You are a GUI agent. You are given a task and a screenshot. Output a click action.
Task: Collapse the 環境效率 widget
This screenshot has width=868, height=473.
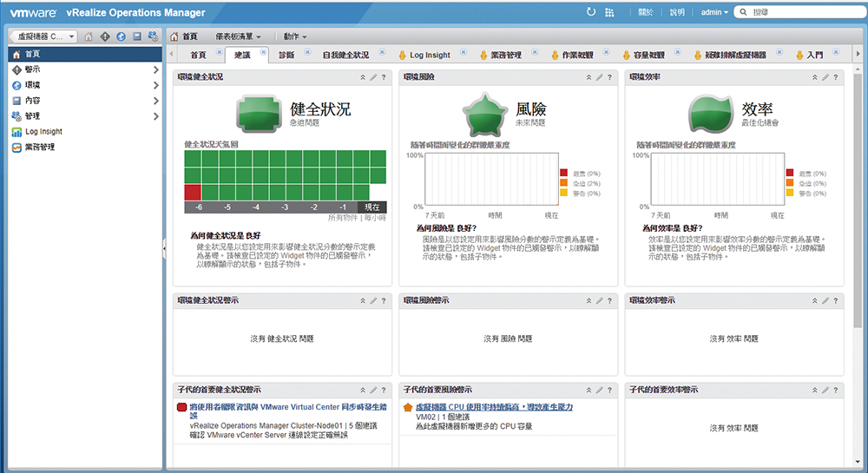814,77
